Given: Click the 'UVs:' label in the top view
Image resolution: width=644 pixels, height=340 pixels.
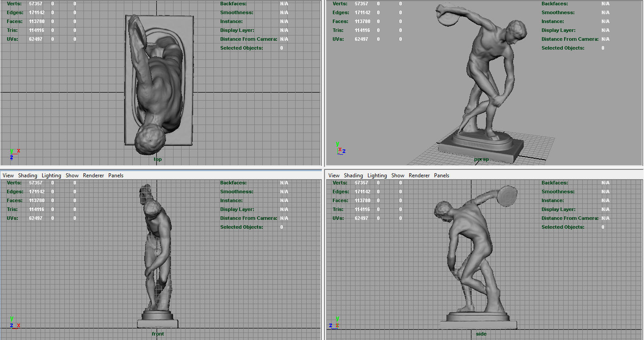Looking at the screenshot, I should tap(12, 39).
